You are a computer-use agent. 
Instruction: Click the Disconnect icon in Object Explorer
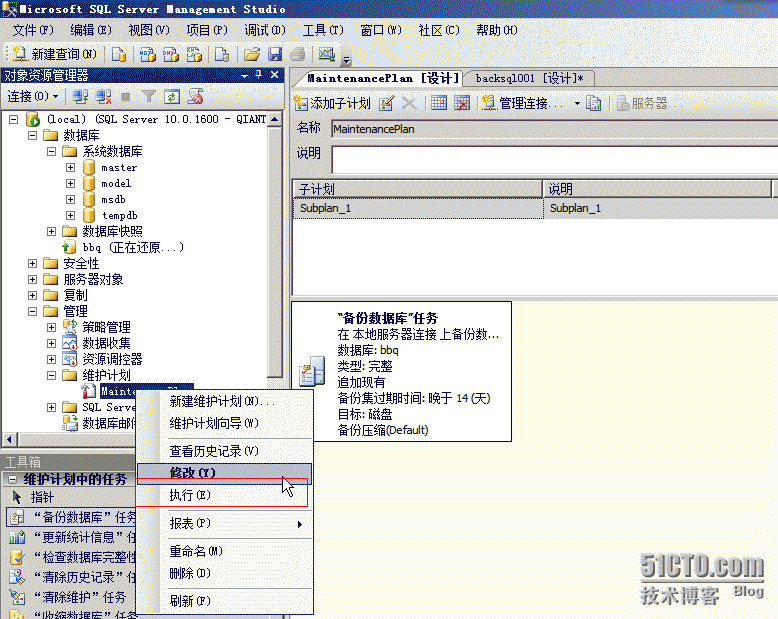click(104, 96)
